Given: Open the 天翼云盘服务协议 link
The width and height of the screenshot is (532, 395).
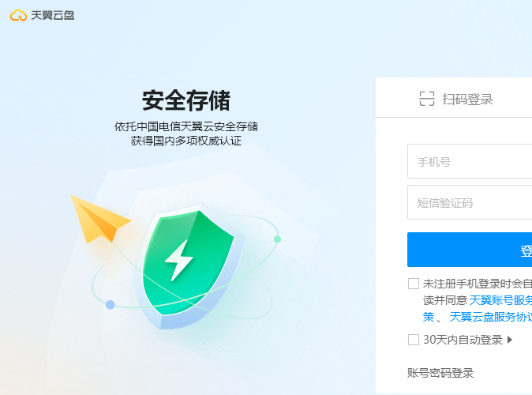Looking at the screenshot, I should [x=491, y=317].
